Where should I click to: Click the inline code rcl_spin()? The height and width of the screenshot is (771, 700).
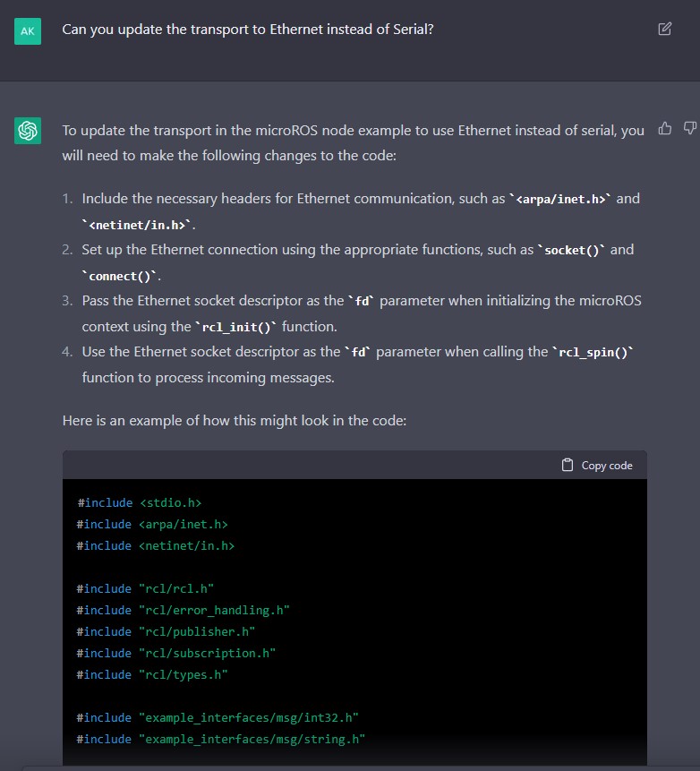pos(593,353)
